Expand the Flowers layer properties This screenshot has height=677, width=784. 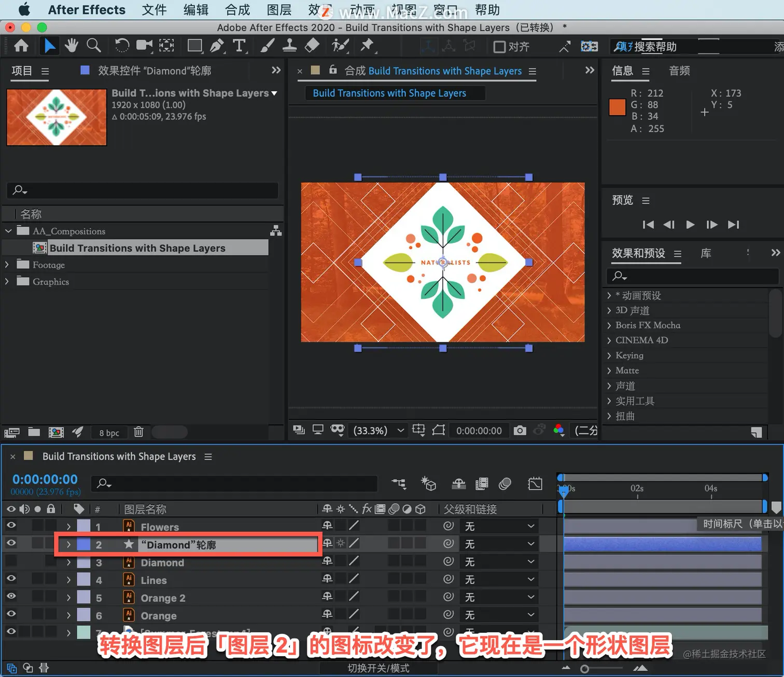pos(68,527)
